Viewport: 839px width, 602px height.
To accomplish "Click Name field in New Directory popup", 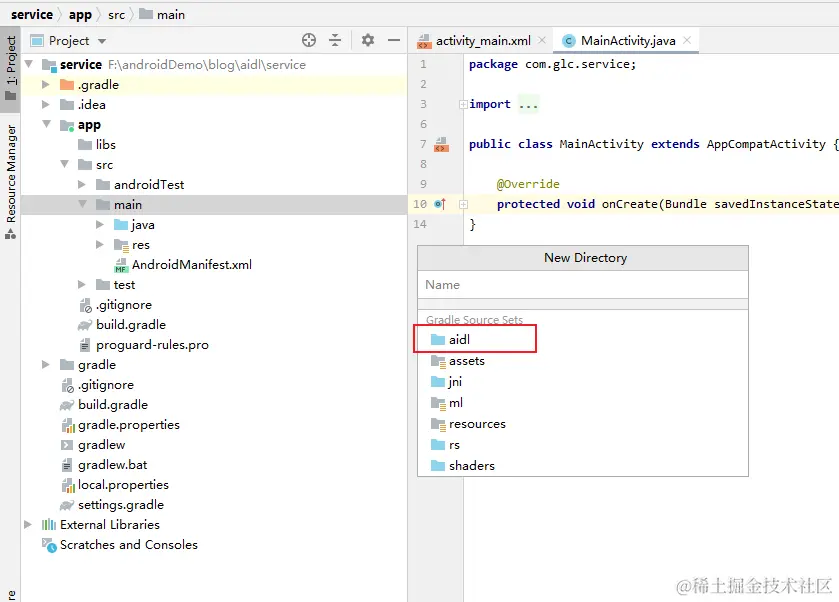I will 583,285.
